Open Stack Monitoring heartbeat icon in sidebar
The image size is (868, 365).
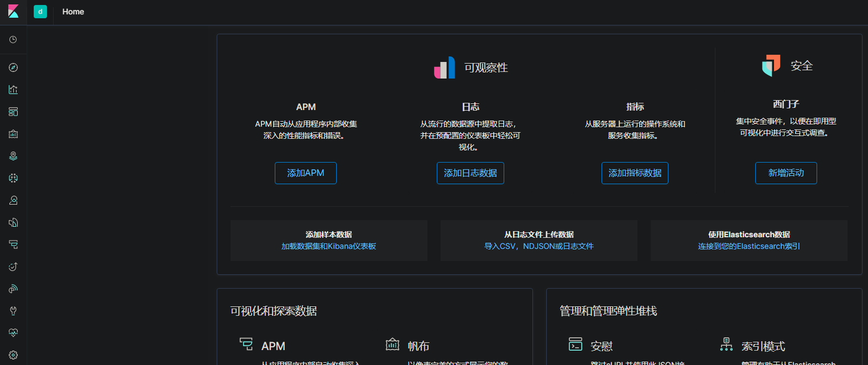coord(13,333)
